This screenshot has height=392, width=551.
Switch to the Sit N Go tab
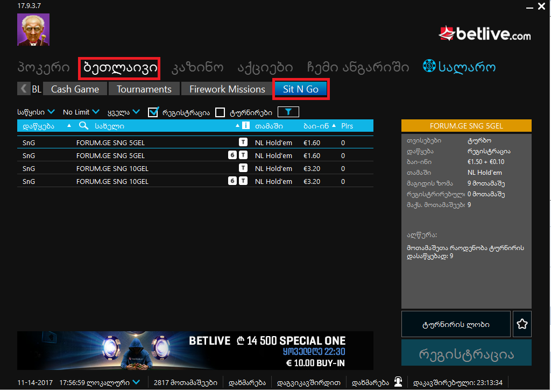coord(301,89)
